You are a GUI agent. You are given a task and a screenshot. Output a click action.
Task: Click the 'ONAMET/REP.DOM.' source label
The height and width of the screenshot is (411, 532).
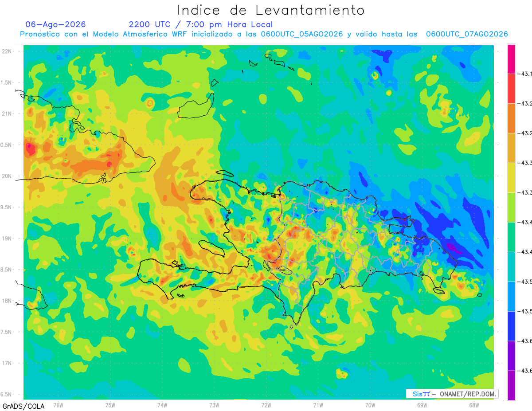pyautogui.click(x=468, y=394)
